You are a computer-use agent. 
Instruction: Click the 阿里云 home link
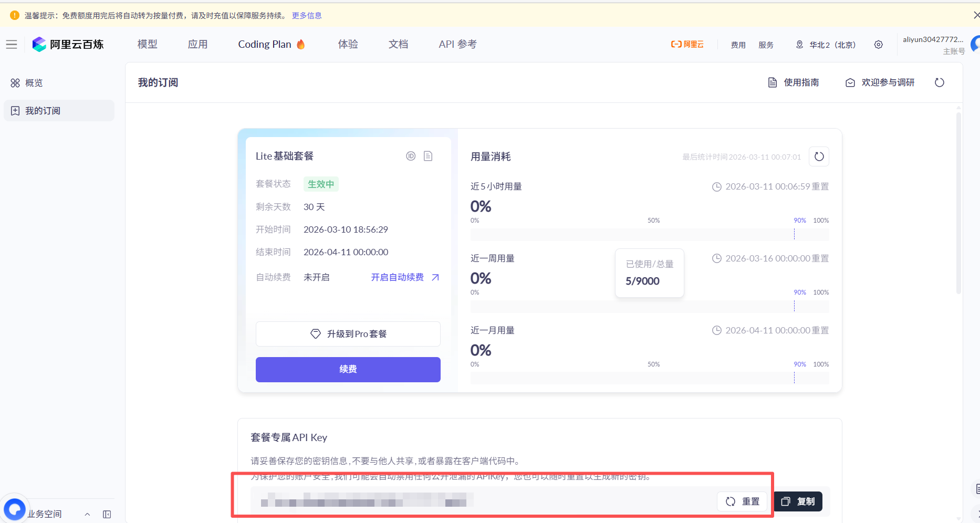687,45
